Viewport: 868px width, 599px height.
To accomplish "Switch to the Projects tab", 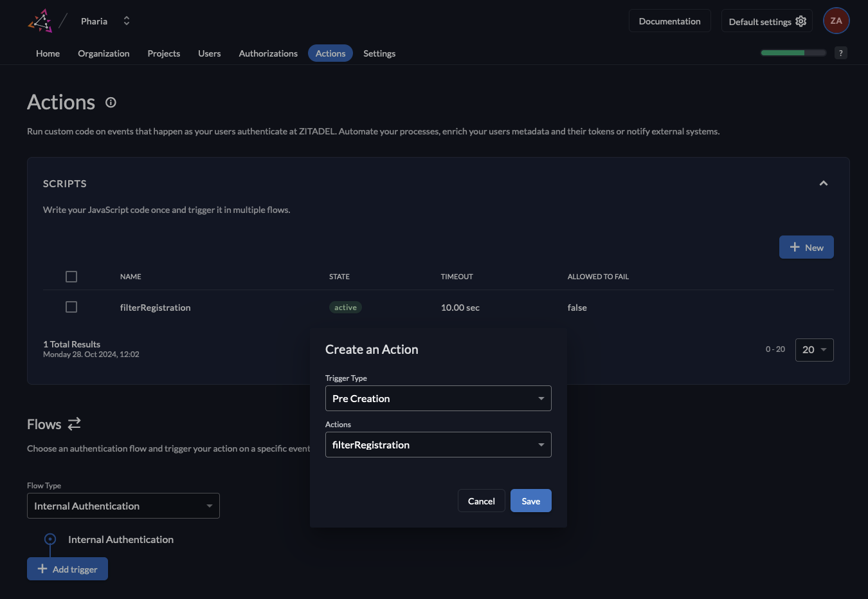I will 163,53.
